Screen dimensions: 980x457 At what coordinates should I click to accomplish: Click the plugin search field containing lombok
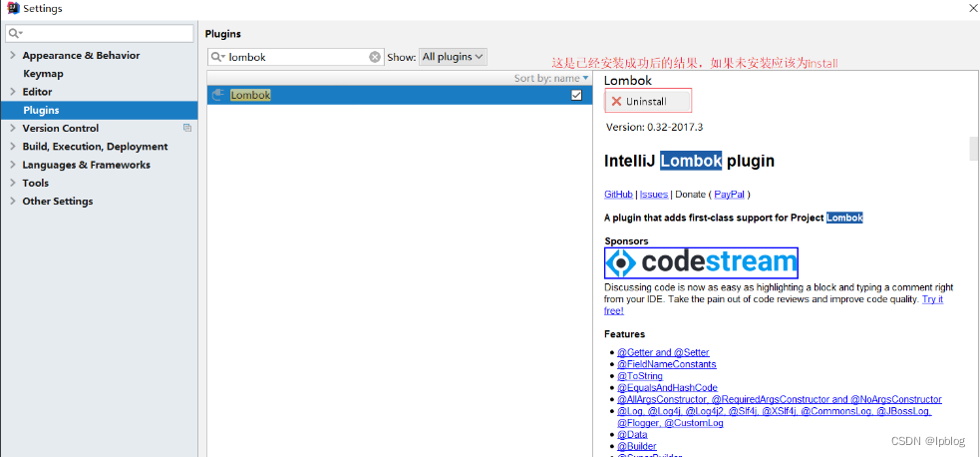point(295,57)
